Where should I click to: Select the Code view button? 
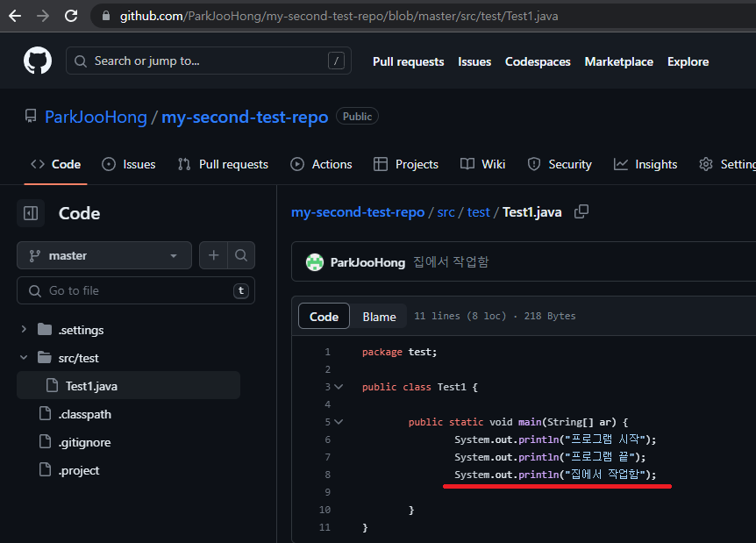tap(324, 317)
